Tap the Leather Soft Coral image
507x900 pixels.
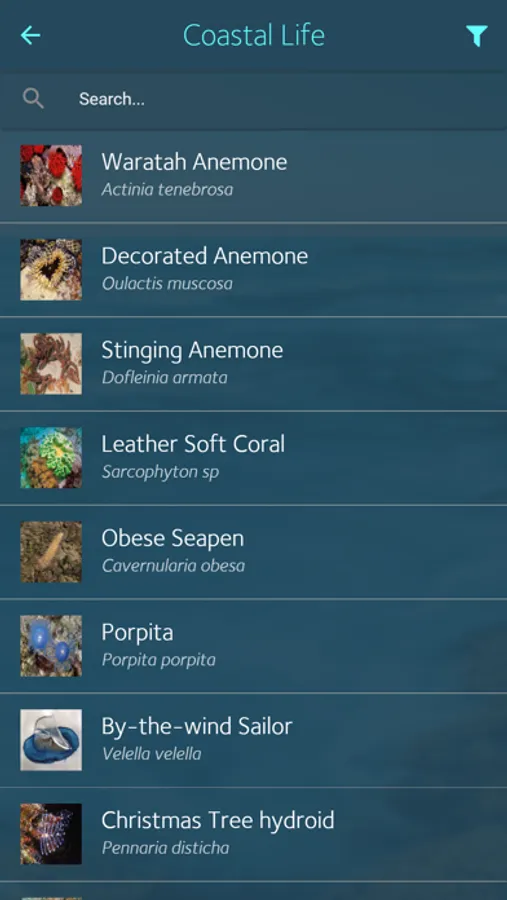click(51, 457)
